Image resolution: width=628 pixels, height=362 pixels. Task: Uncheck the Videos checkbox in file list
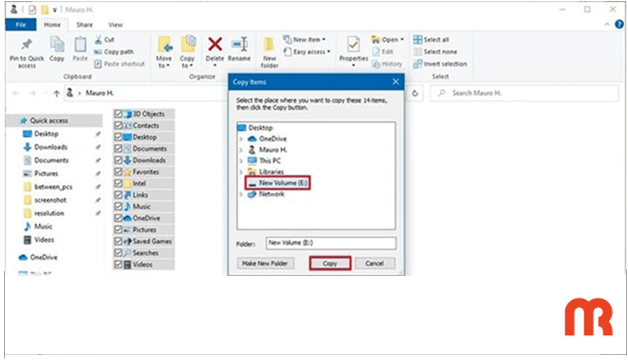118,265
